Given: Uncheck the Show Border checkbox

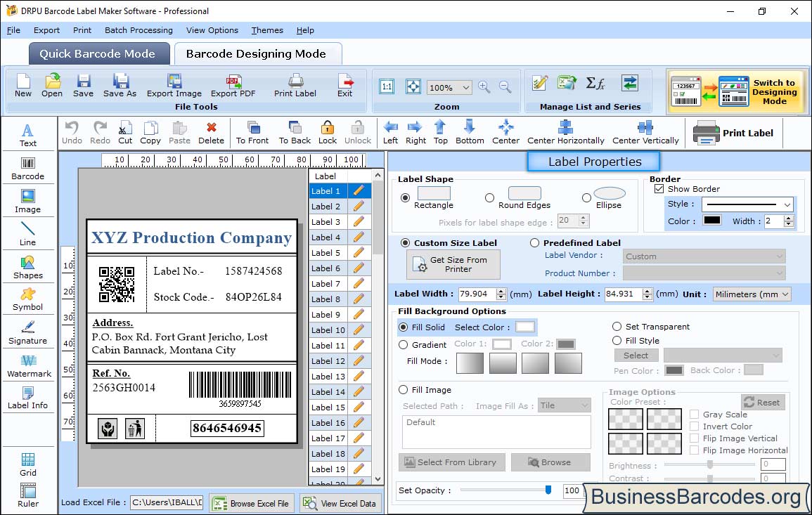Looking at the screenshot, I should point(659,189).
